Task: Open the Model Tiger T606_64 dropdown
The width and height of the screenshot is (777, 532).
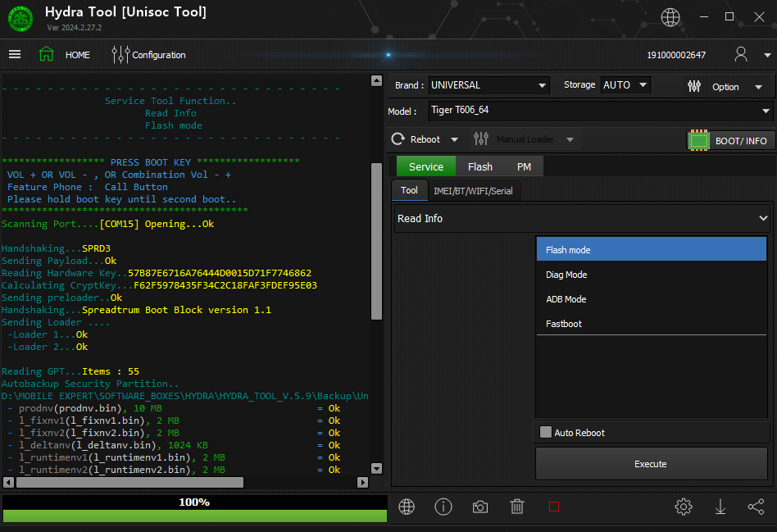Action: tap(600, 111)
